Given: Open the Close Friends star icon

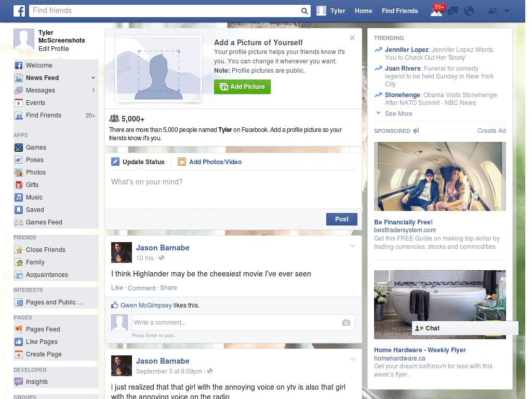Looking at the screenshot, I should [x=19, y=250].
